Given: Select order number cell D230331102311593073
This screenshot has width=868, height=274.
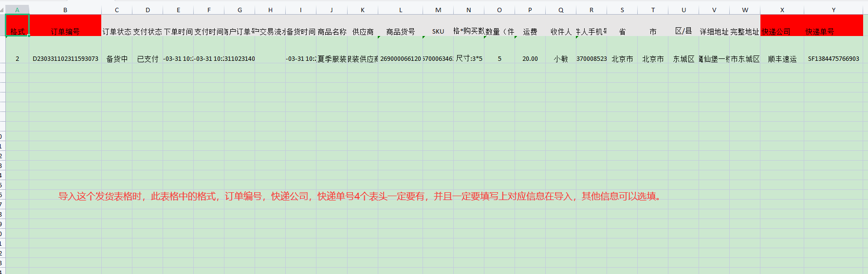Looking at the screenshot, I should (65, 58).
